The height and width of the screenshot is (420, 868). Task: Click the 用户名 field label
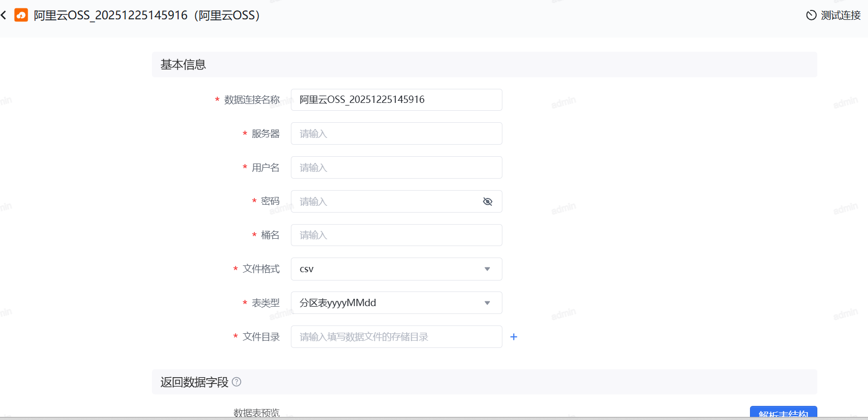click(266, 168)
